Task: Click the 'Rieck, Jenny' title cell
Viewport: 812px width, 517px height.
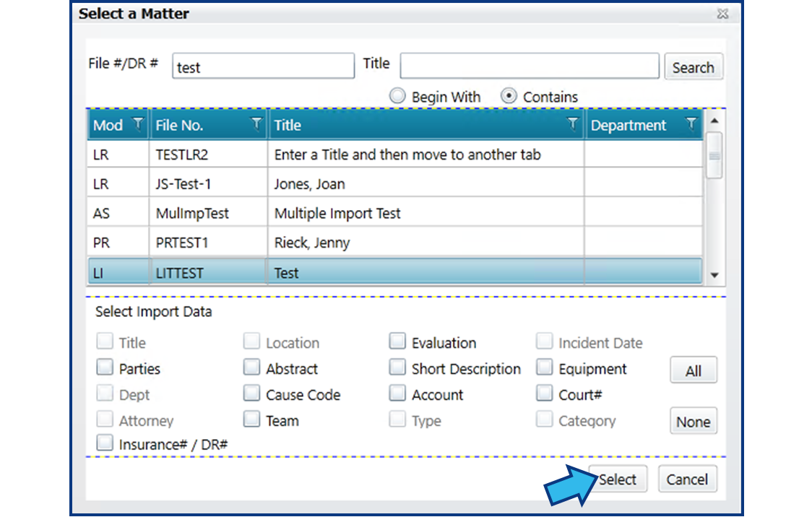Action: pos(426,243)
